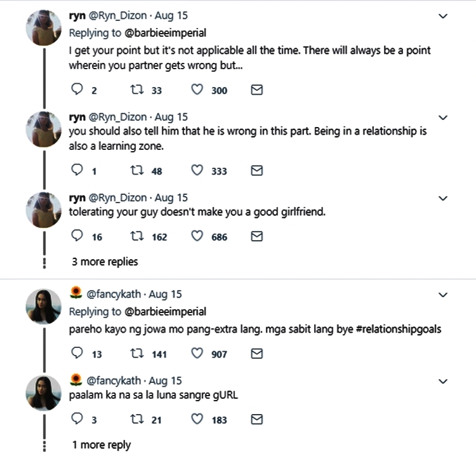Expand '3 more replies' in ryn's thread
This screenshot has height=461, width=476.
click(105, 262)
